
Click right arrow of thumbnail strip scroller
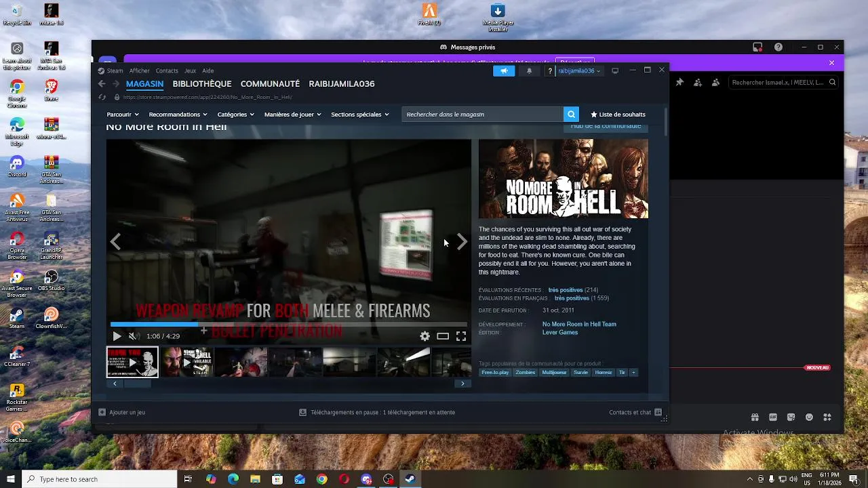pyautogui.click(x=462, y=384)
